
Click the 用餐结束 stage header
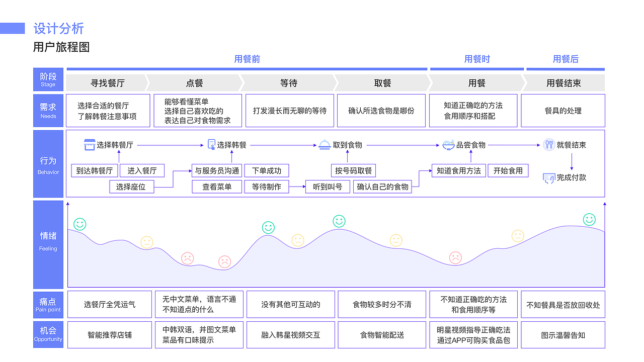[562, 82]
